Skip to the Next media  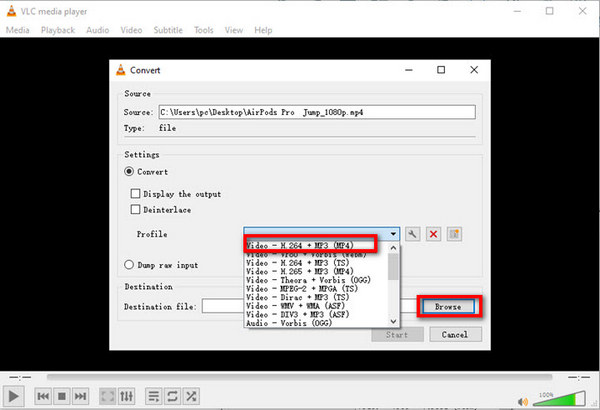tap(80, 396)
